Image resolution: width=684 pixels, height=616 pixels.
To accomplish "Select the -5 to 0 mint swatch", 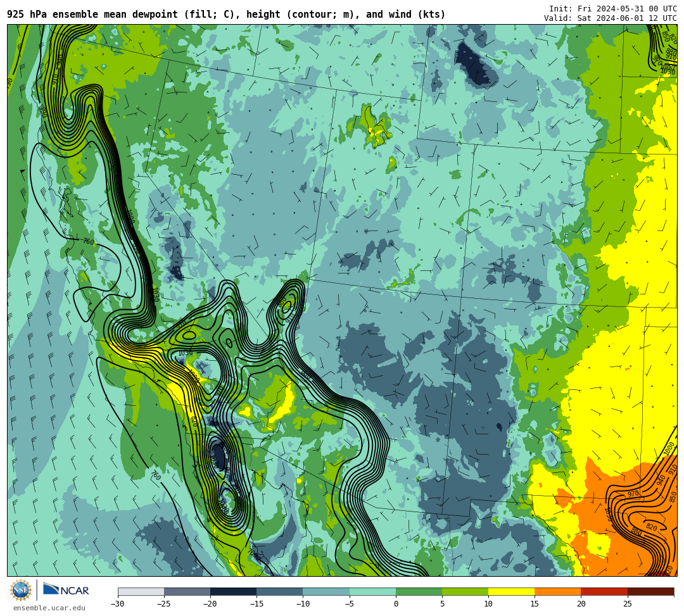I will [x=372, y=591].
